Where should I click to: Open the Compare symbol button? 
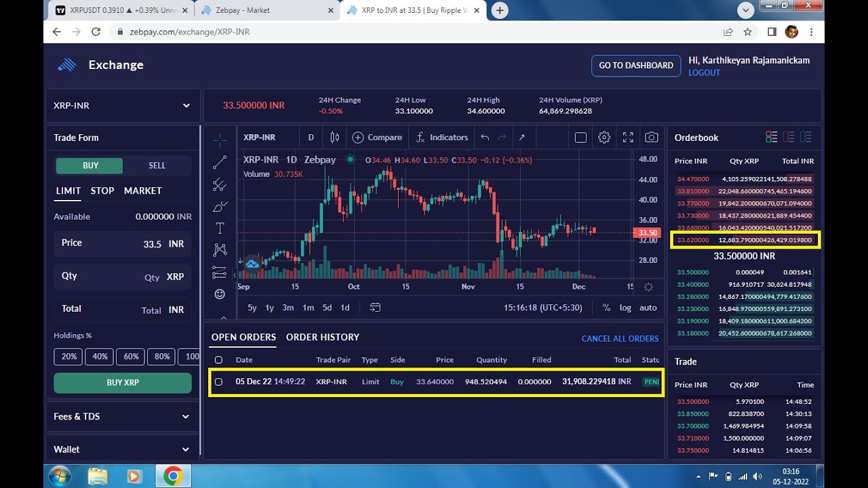click(377, 138)
